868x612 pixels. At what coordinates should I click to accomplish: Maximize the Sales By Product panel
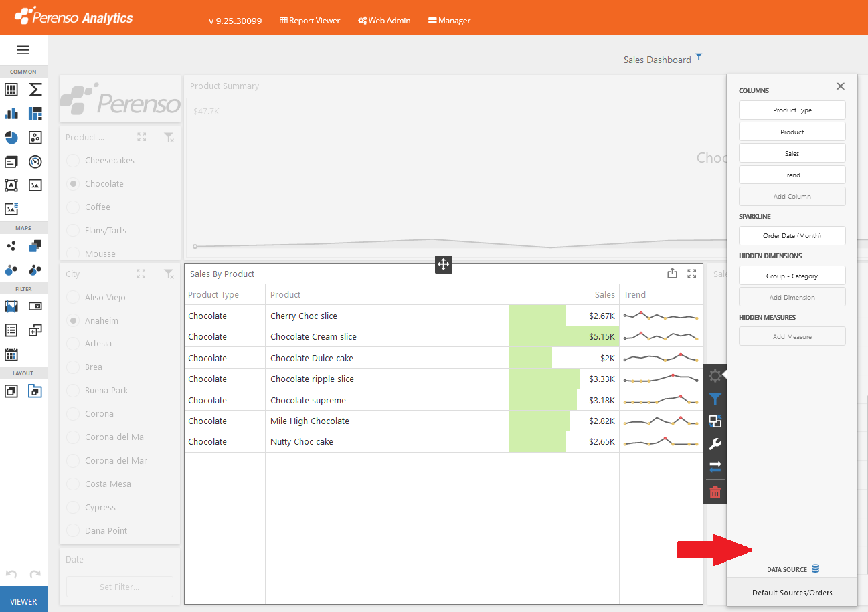(x=692, y=274)
